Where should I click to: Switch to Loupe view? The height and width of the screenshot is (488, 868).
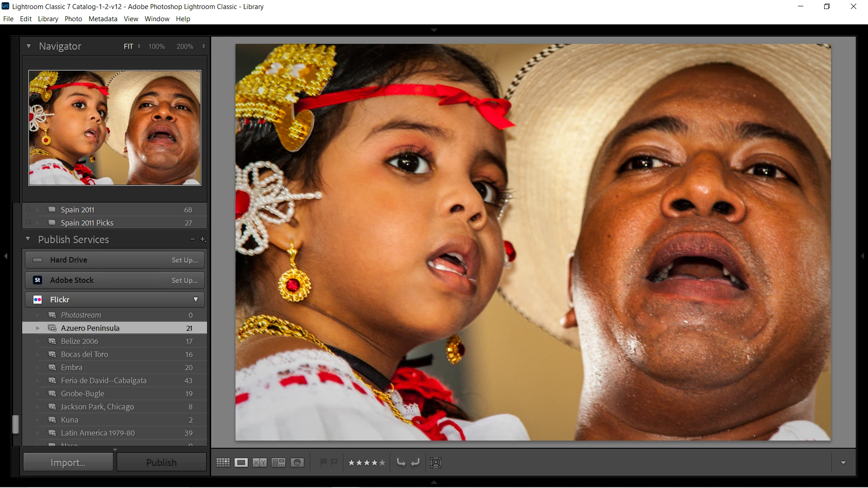tap(241, 462)
